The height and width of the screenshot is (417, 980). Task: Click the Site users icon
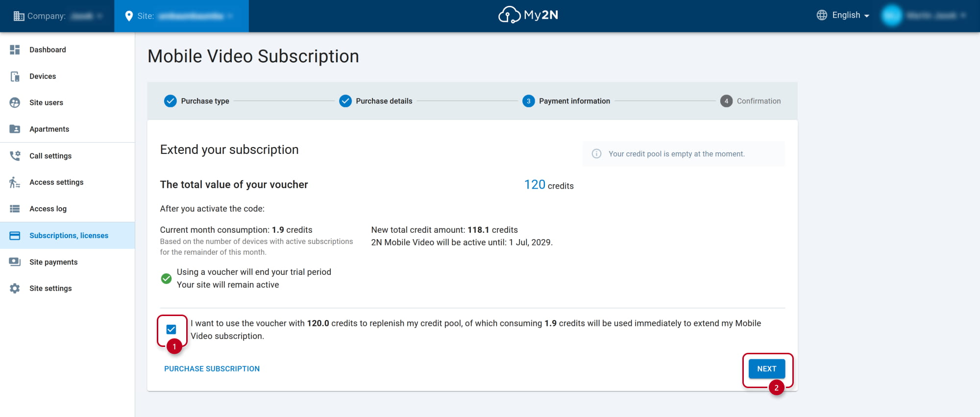(x=15, y=102)
